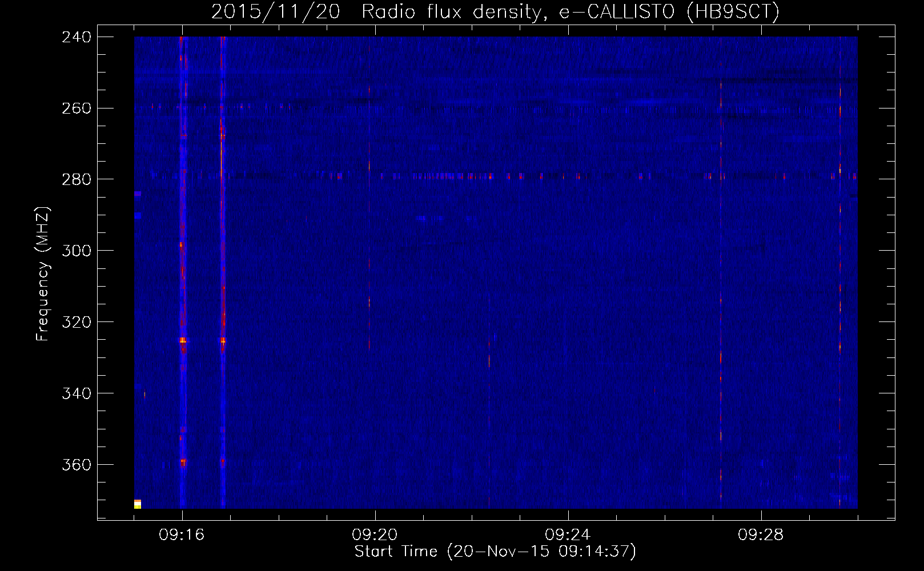
Task: Click the plot title 'Radio flux density, e-CALLISTO (HB9SCT)'
Action: [571, 12]
